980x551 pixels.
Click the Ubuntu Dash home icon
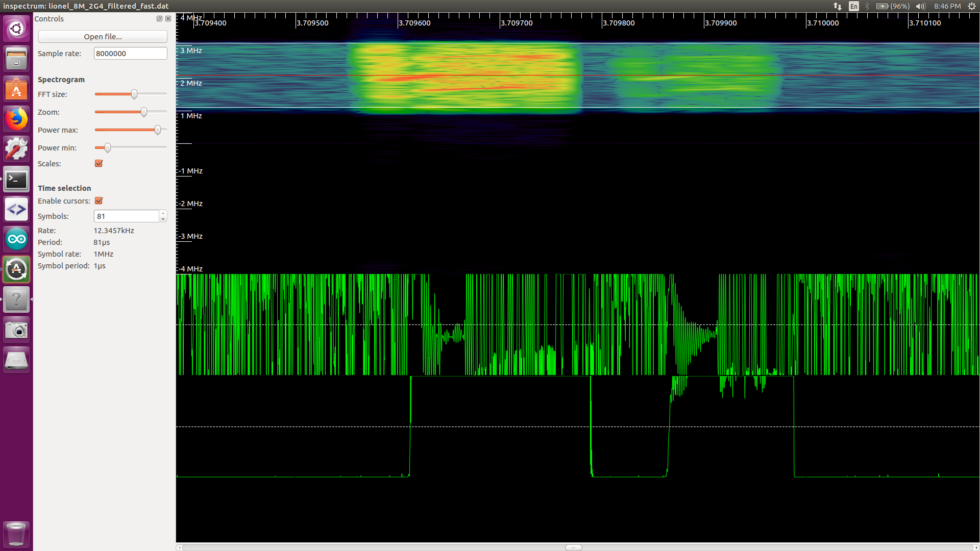[x=16, y=29]
